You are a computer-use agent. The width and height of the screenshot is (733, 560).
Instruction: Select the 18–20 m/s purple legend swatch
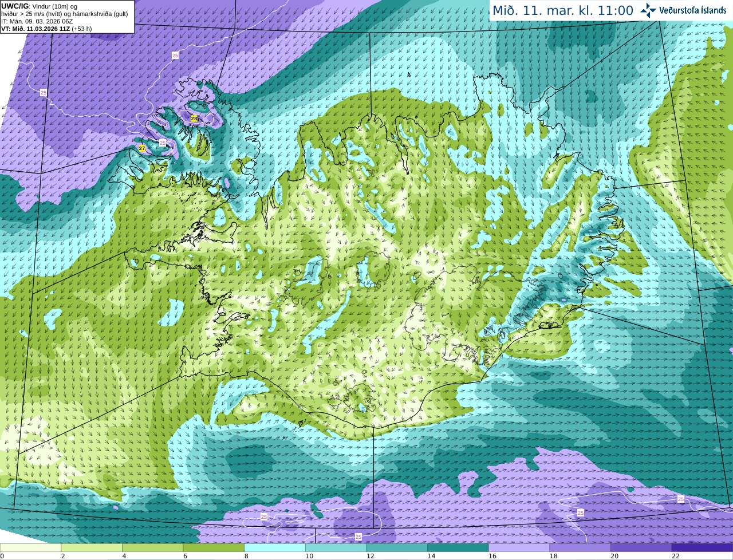tap(580, 547)
